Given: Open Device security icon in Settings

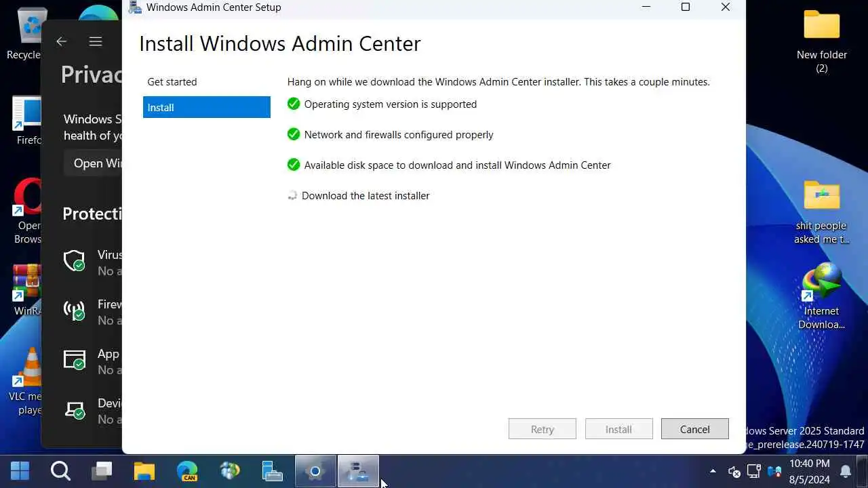Looking at the screenshot, I should click(x=75, y=409).
